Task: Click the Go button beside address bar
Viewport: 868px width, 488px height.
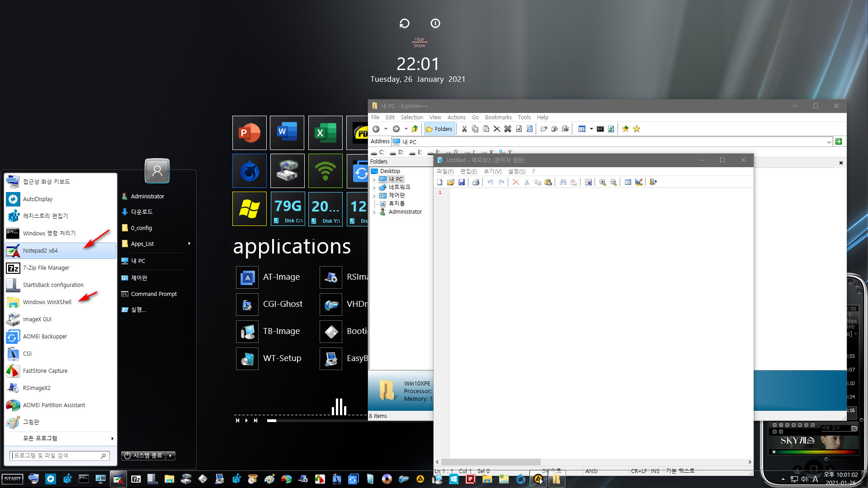Action: tap(839, 142)
